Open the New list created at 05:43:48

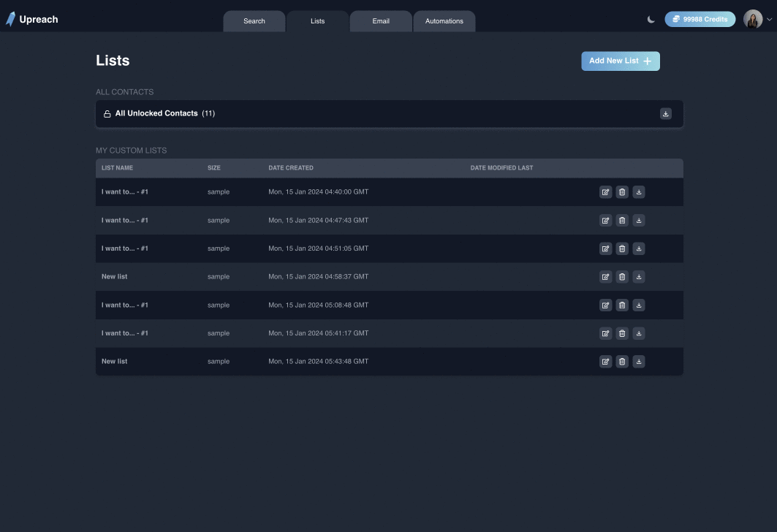click(115, 361)
